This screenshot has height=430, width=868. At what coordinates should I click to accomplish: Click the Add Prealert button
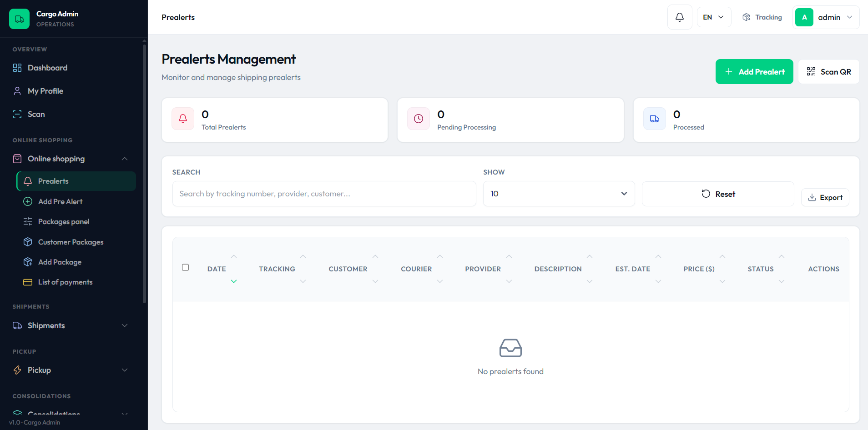[x=754, y=71]
